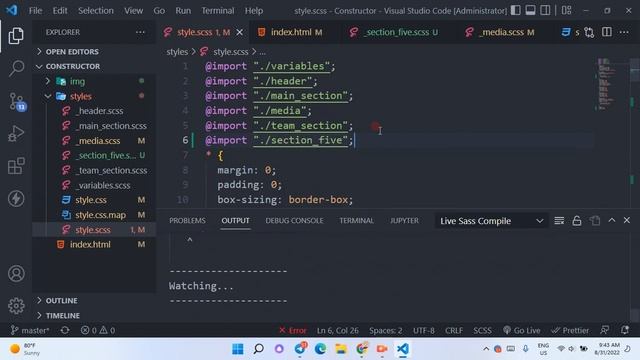
Task: Open notifications bell in status bar
Action: pos(624,330)
